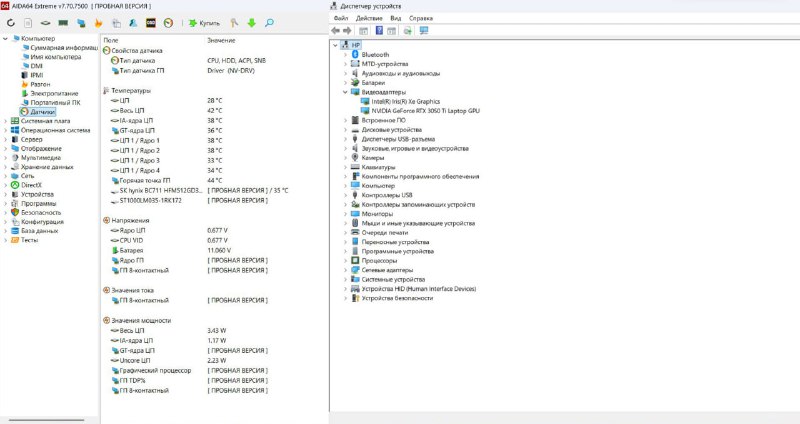The width and height of the screenshot is (800, 424).
Task: Open the Разгон item
Action: [x=40, y=84]
